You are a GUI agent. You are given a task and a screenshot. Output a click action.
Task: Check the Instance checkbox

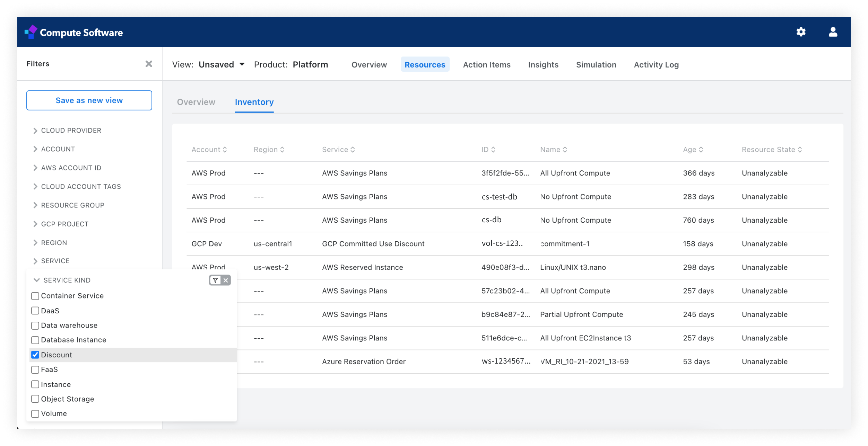[x=35, y=384]
